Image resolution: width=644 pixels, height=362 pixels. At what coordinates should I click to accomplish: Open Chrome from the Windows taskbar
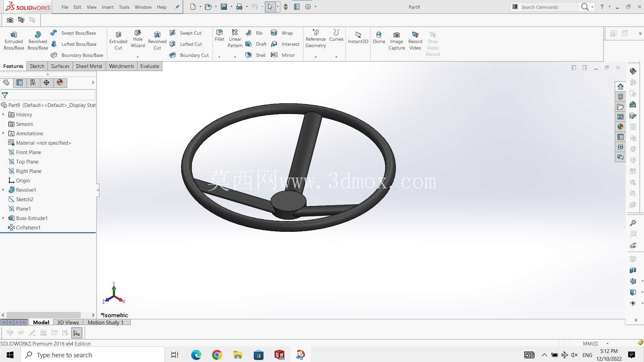pos(217,355)
